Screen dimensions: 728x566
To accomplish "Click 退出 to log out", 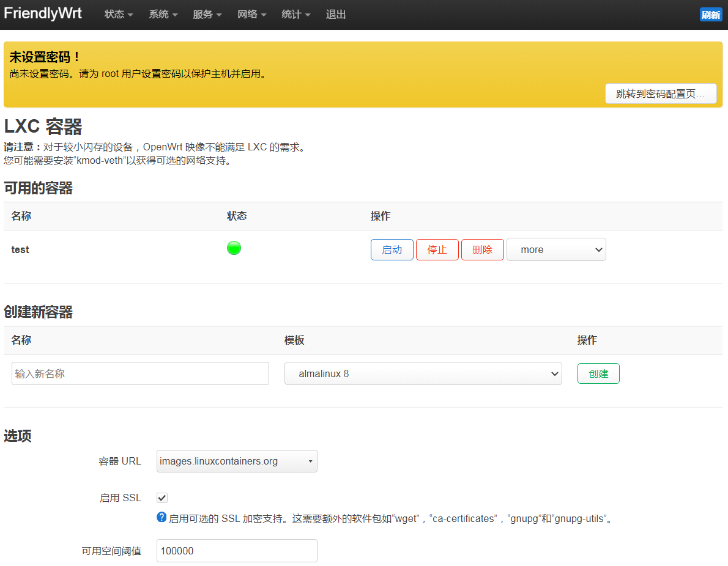I will pyautogui.click(x=336, y=15).
